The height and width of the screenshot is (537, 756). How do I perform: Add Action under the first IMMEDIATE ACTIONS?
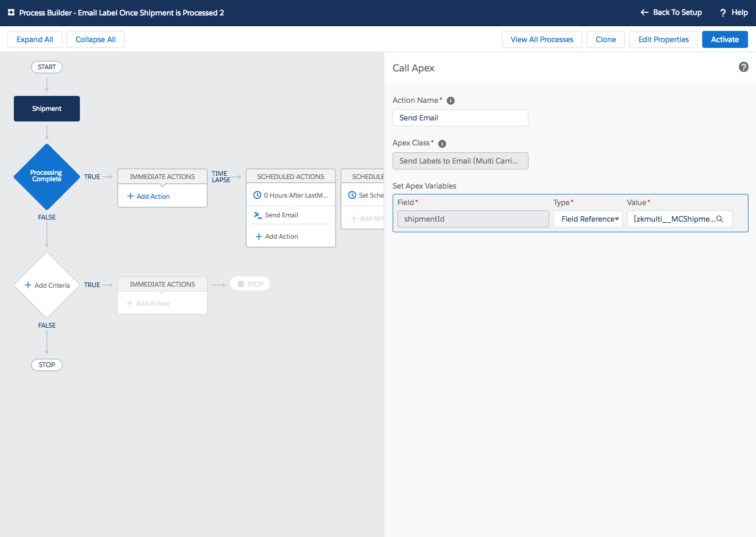click(149, 197)
